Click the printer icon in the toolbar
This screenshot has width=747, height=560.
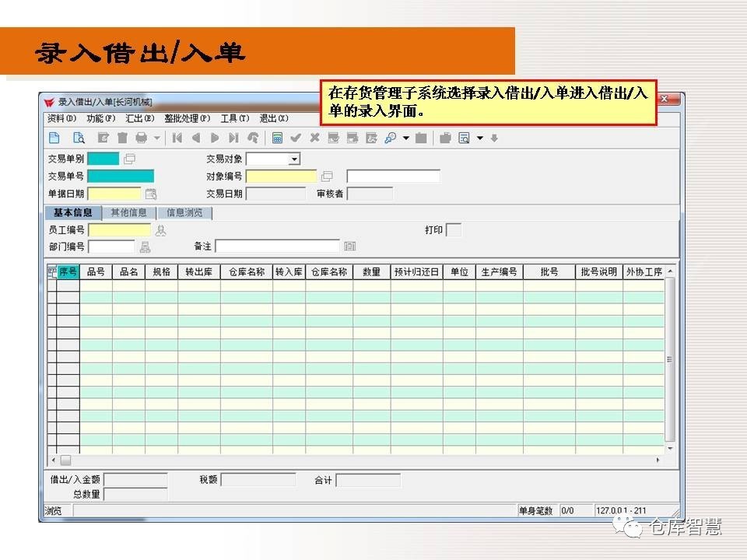pos(141,138)
